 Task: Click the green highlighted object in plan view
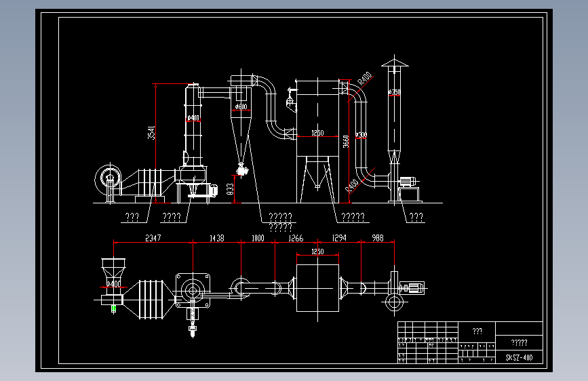point(114,308)
